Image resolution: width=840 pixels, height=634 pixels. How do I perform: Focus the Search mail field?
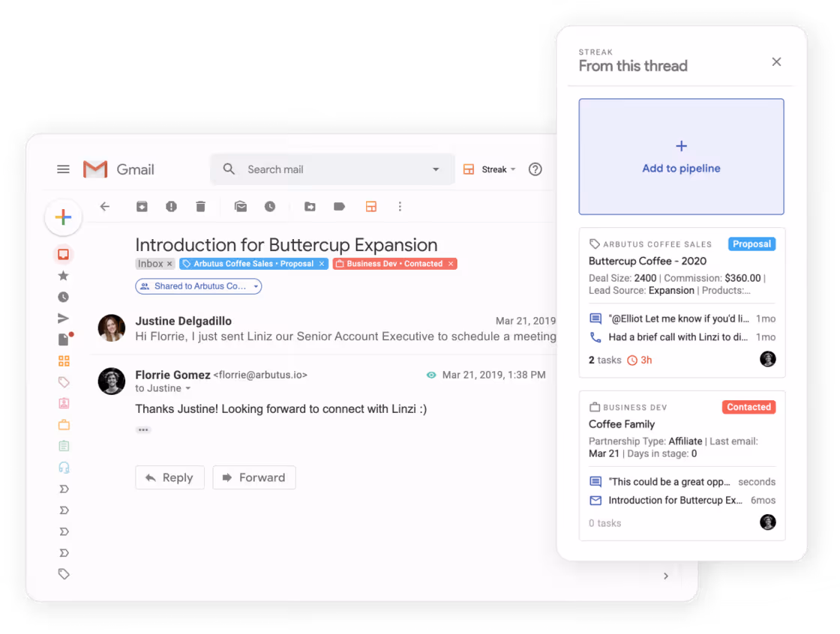(333, 169)
